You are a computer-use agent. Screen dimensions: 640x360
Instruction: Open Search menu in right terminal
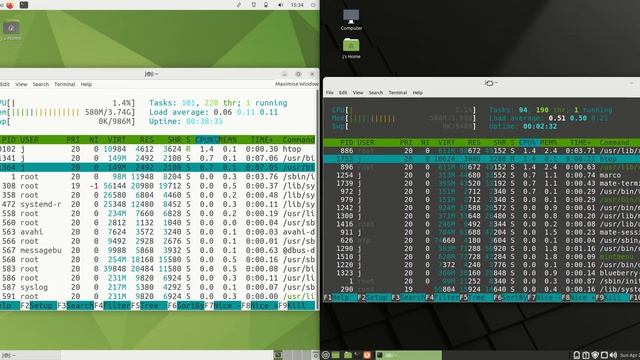tap(376, 93)
